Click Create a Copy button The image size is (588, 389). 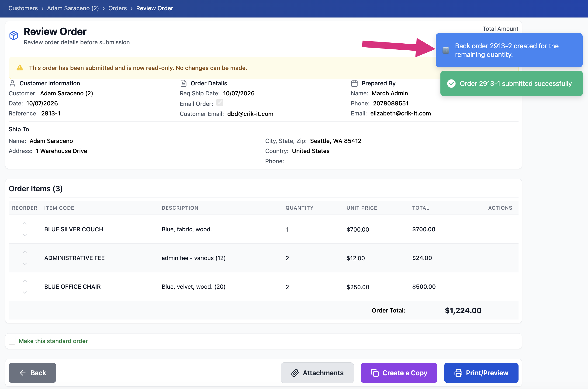tap(399, 373)
